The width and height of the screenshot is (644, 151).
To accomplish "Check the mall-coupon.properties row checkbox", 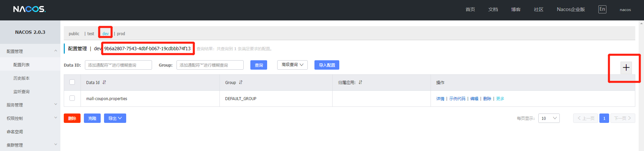I will [x=72, y=98].
